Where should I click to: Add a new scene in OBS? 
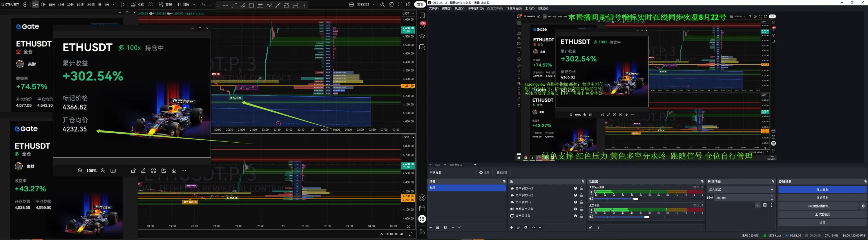click(x=431, y=228)
